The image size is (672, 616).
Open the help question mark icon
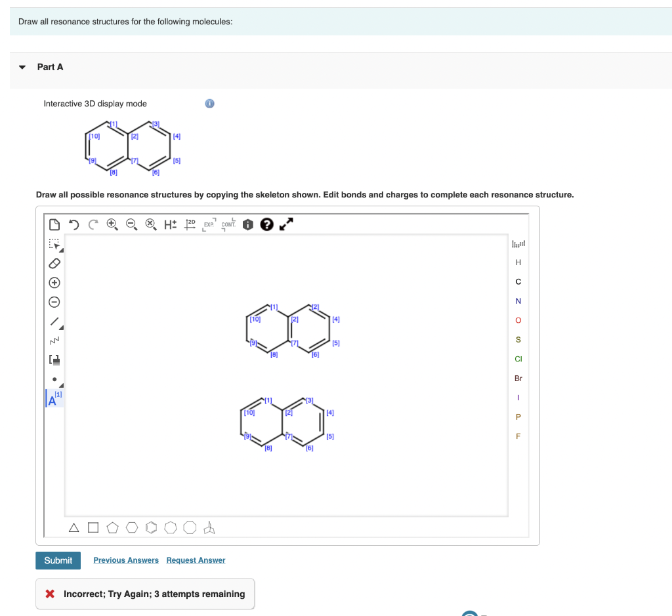266,224
